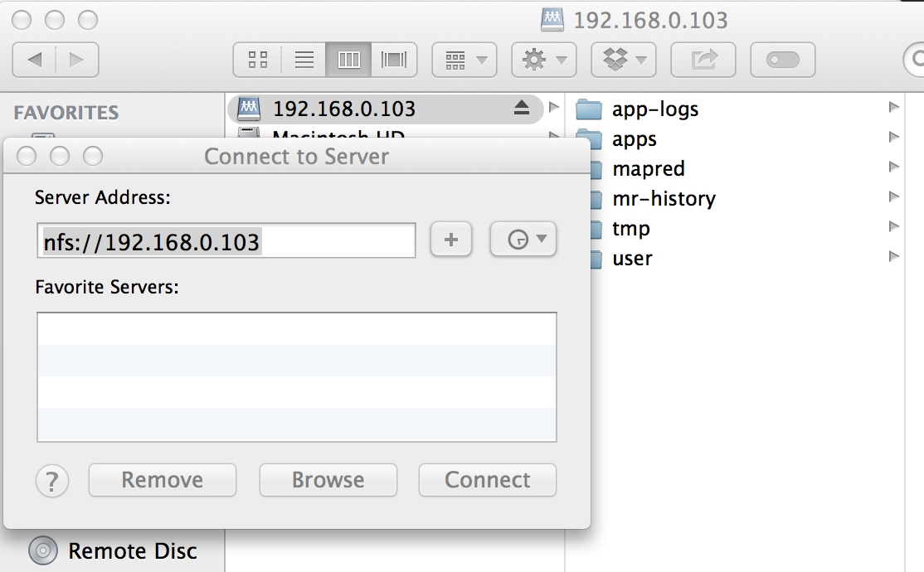The height and width of the screenshot is (572, 924).
Task: Switch Finder to list view
Action: tap(304, 60)
